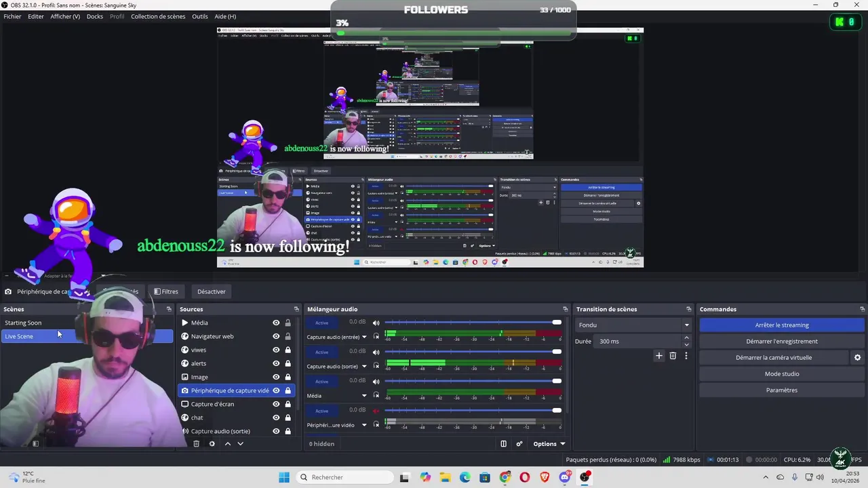Expand Capture audio (sortie) channel dropdown arrow

364,367
